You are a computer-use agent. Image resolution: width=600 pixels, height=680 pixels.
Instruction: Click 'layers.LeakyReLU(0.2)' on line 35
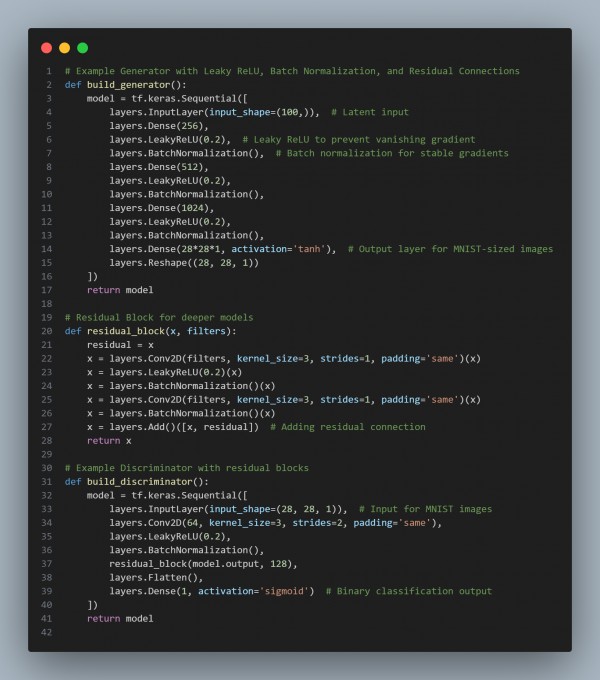coord(167,537)
